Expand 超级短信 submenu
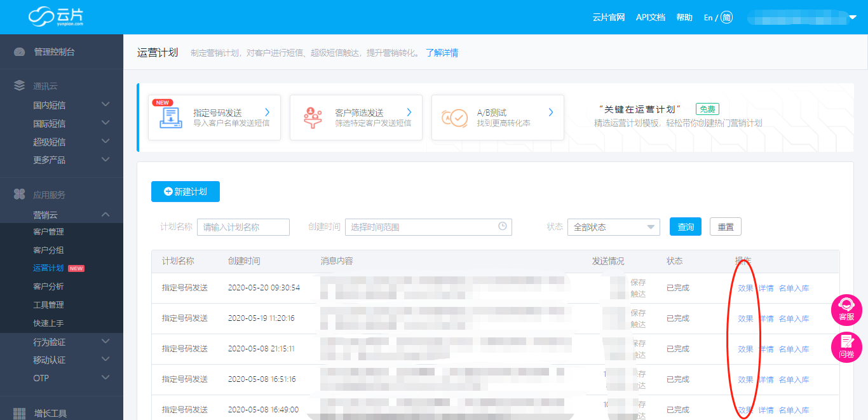Viewport: 868px width, 420px height. point(105,141)
